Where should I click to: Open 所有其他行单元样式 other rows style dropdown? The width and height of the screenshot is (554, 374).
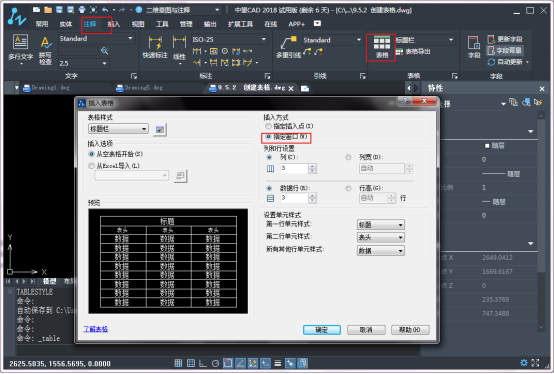[381, 251]
